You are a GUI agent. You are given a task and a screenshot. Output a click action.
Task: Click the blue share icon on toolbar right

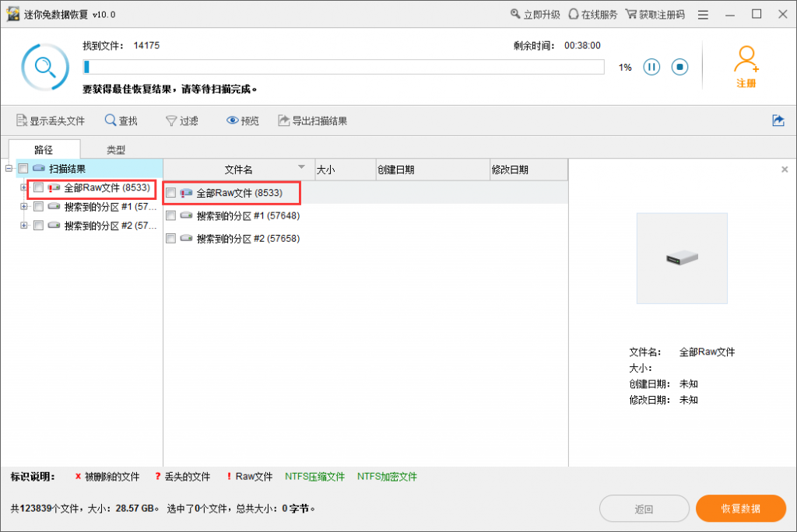point(778,121)
